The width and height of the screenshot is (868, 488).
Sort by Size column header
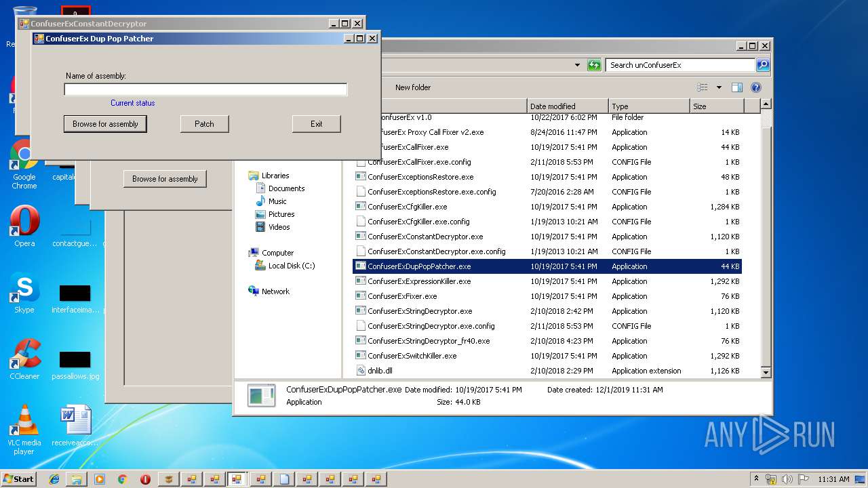tap(716, 106)
